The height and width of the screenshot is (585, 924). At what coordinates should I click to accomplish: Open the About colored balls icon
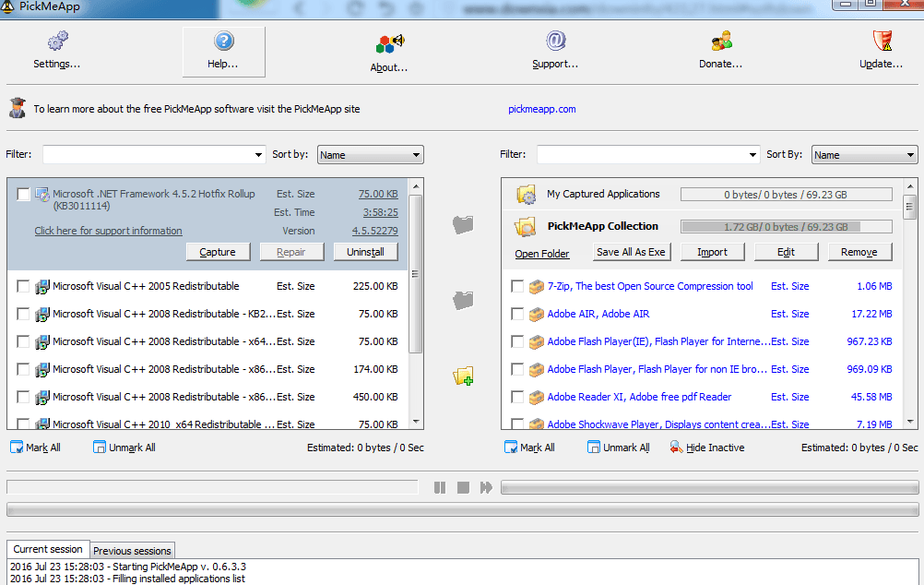(389, 43)
